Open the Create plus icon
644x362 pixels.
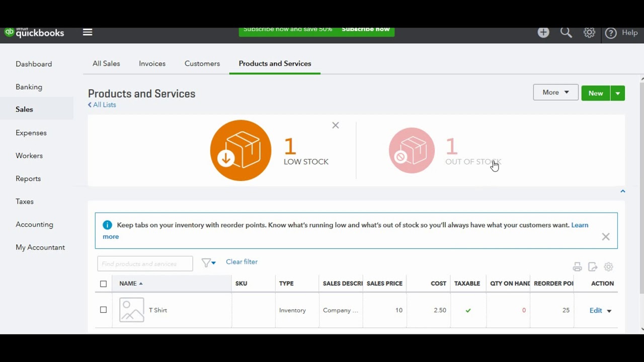pyautogui.click(x=543, y=33)
